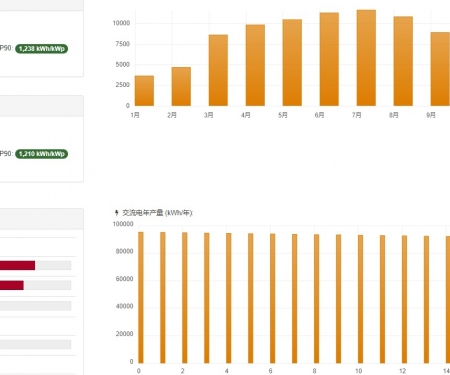Click the 8 label on annual x-axis
The height and width of the screenshot is (375, 450).
314,371
